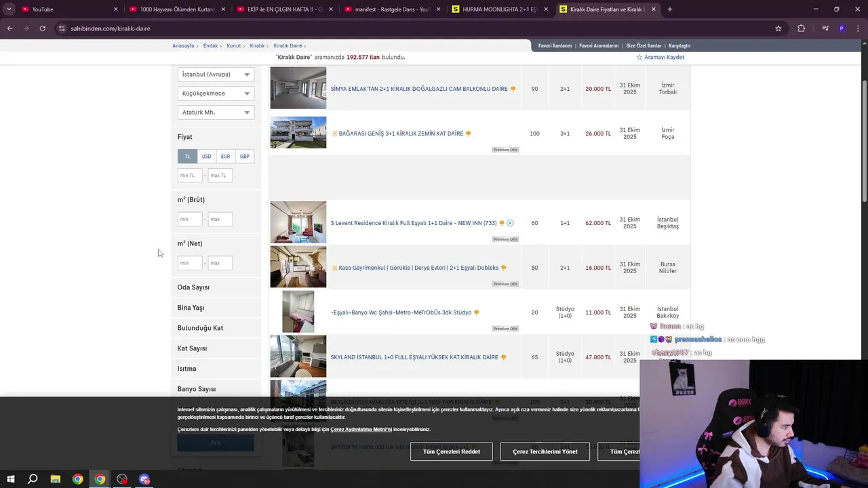Open the Küçükçekmece district dropdown
Viewport: 868px width, 488px height.
(x=216, y=94)
